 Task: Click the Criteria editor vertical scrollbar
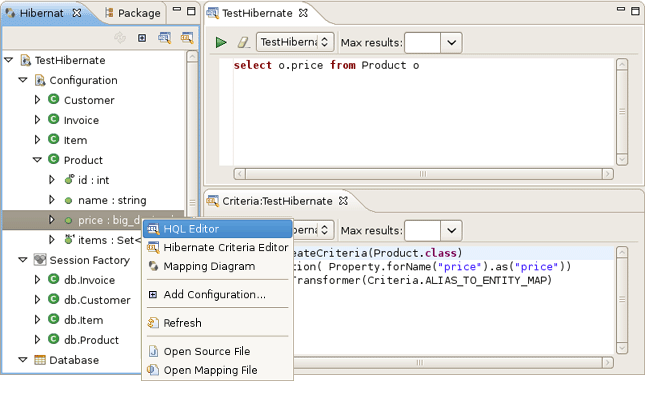(622, 300)
